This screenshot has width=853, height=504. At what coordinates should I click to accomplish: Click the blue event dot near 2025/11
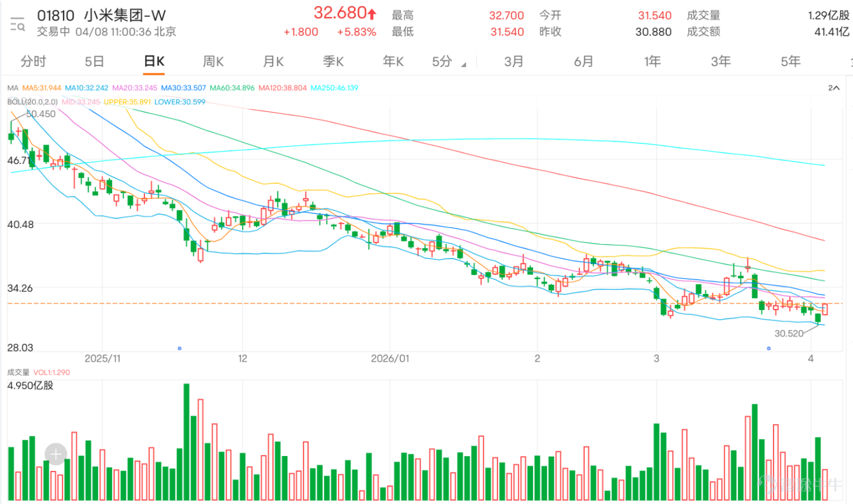click(180, 348)
